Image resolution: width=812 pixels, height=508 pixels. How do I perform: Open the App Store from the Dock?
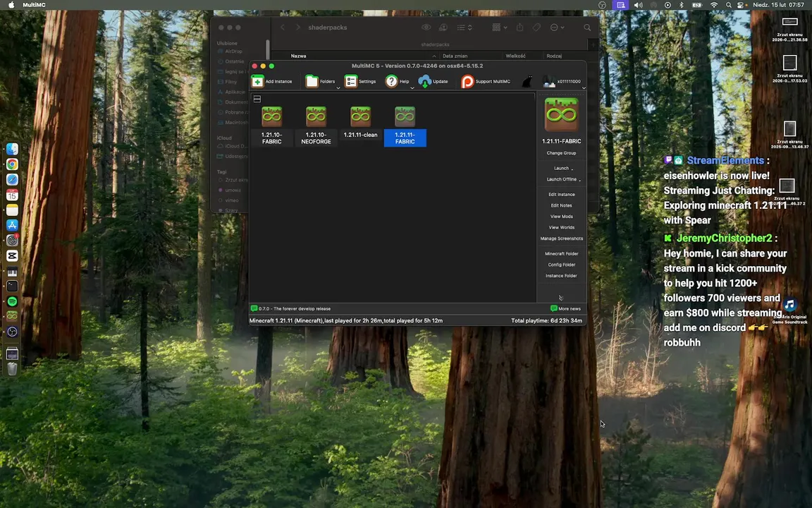point(12,225)
